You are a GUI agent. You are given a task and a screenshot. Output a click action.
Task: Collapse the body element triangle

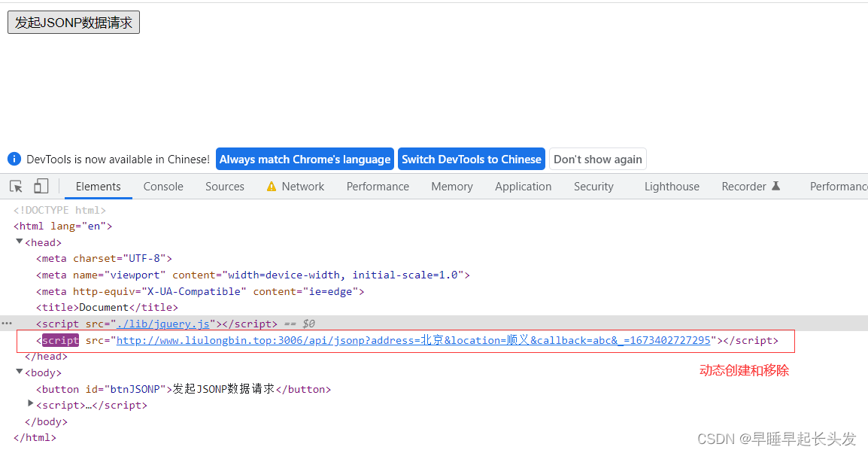(x=20, y=372)
